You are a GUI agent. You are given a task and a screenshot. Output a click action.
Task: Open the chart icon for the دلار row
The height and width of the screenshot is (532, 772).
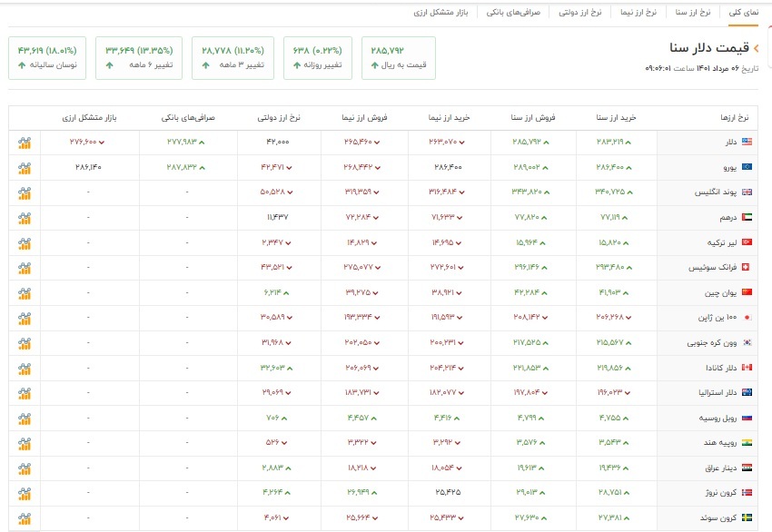click(25, 143)
